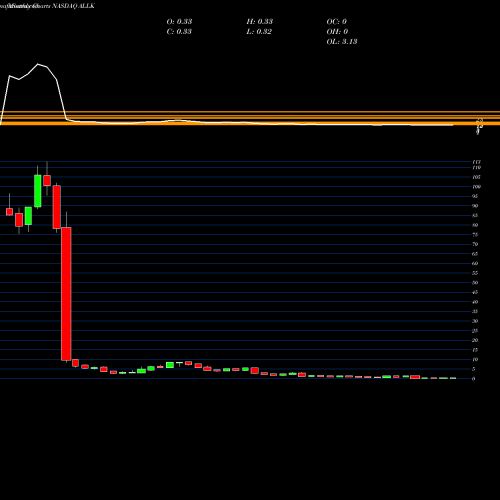The height and width of the screenshot is (500, 500).
Task: Click the '65' price axis label
Action: [475, 254]
